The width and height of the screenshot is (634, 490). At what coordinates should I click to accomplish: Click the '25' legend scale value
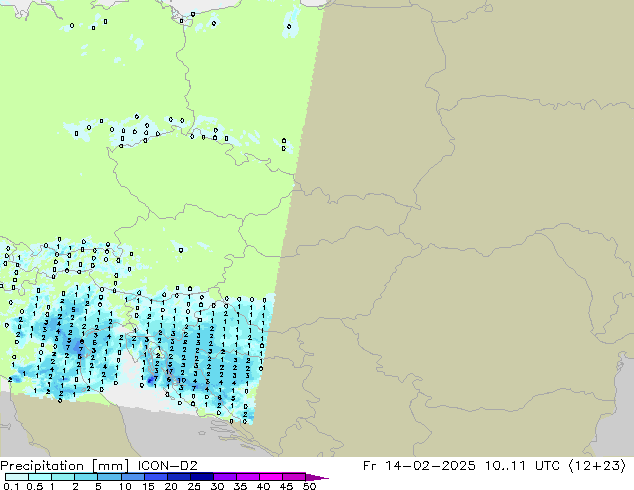point(194,486)
